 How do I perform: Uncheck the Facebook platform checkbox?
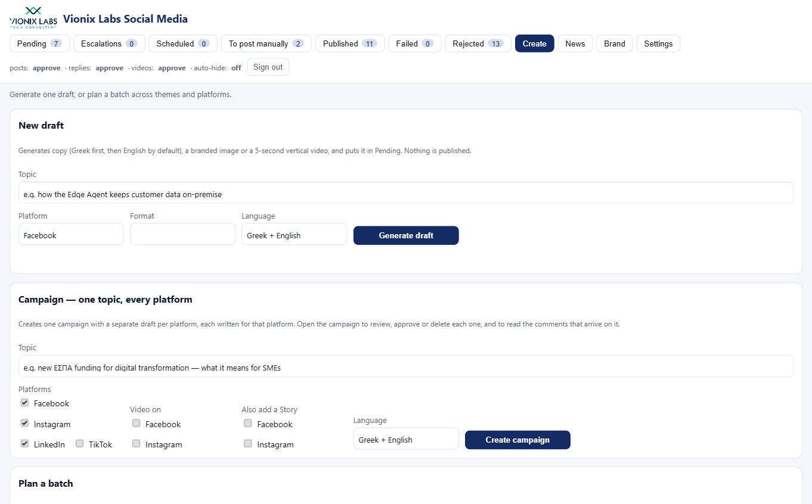[24, 403]
